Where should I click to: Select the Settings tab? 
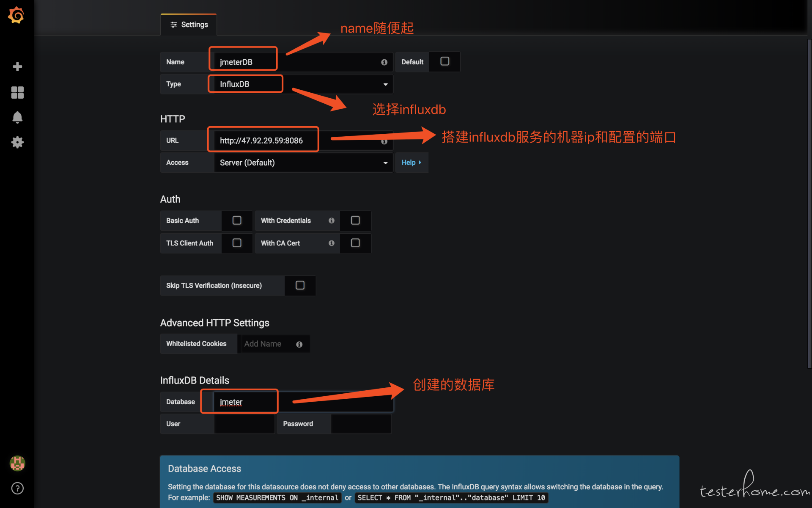(x=189, y=25)
